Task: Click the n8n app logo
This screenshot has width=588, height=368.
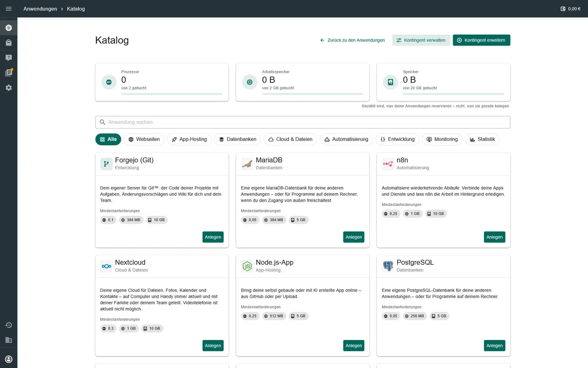Action: point(388,164)
